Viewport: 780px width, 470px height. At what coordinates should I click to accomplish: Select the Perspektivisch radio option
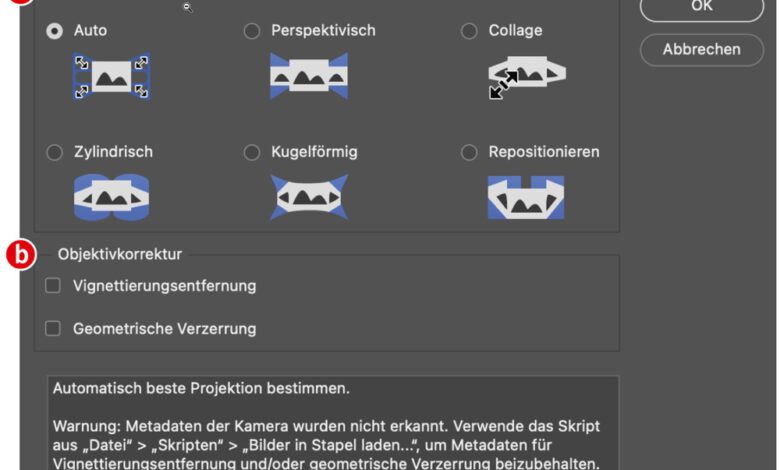tap(252, 31)
